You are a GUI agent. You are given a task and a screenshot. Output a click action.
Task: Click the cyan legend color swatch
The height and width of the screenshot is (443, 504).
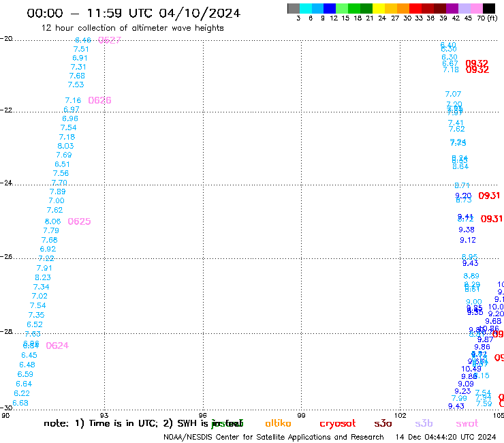point(306,8)
